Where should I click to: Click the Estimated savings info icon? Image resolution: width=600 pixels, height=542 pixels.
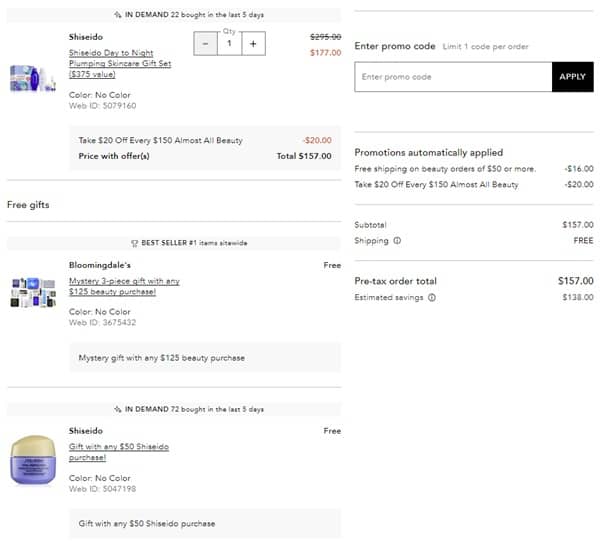tap(432, 297)
